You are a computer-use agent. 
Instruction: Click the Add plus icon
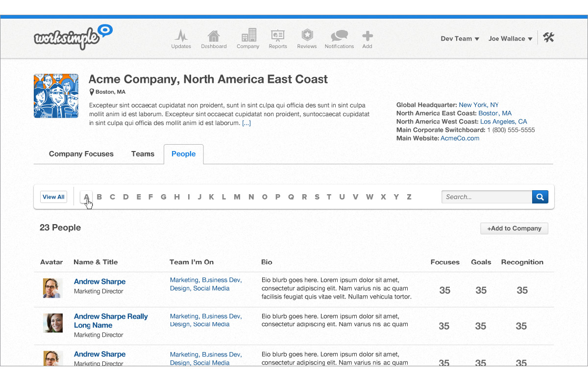point(367,36)
